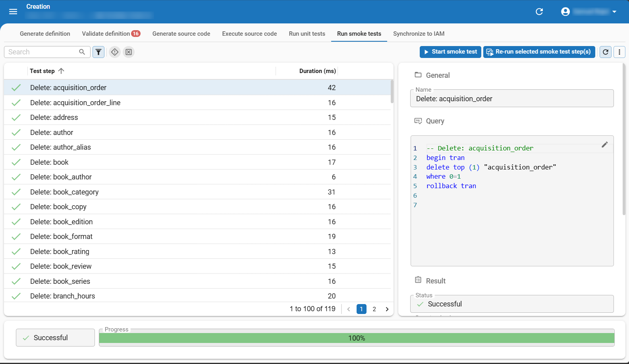The height and width of the screenshot is (364, 629).
Task: Select row Delete: branch_hours
Action: 197,296
